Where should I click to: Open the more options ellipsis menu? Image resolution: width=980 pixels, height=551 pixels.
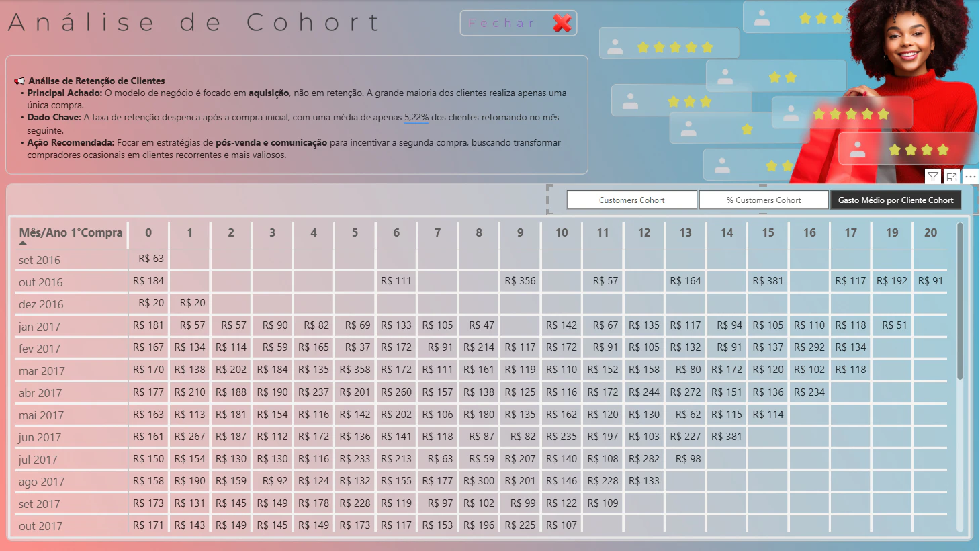[971, 177]
